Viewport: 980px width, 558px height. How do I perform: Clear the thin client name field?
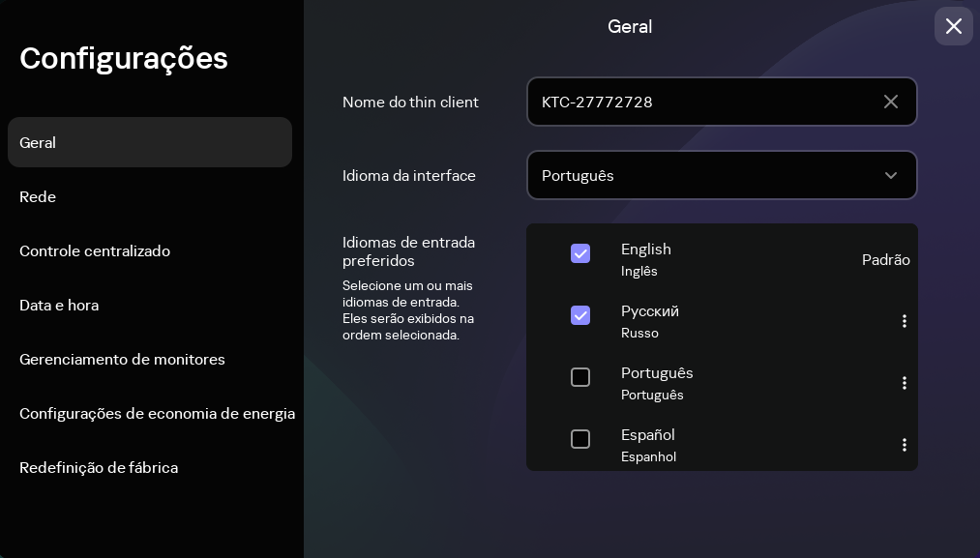(x=891, y=102)
